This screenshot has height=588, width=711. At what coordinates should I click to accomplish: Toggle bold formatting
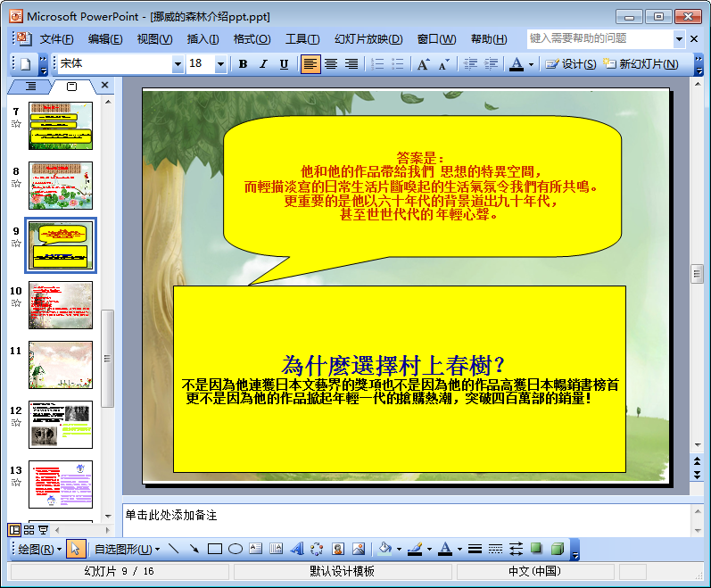point(243,64)
